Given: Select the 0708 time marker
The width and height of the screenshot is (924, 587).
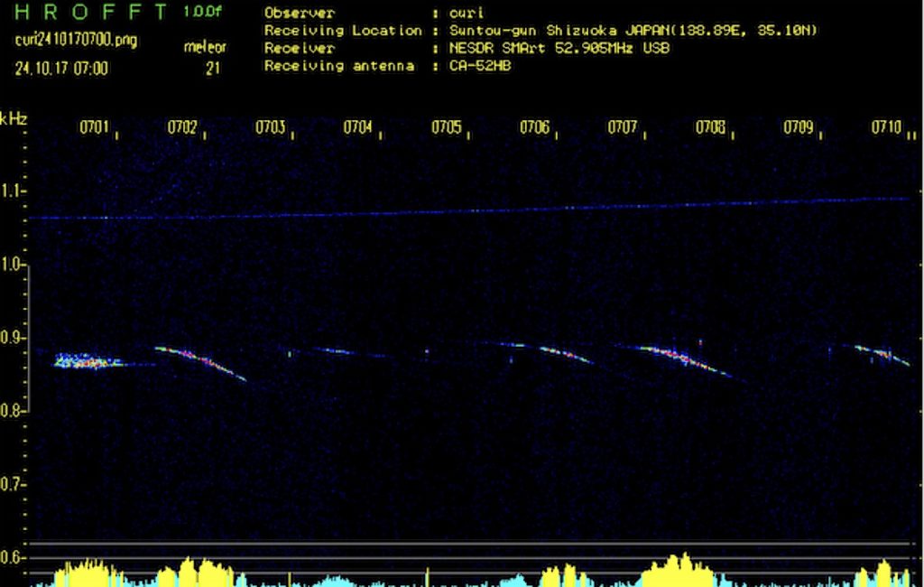Looking at the screenshot, I should click(710, 128).
